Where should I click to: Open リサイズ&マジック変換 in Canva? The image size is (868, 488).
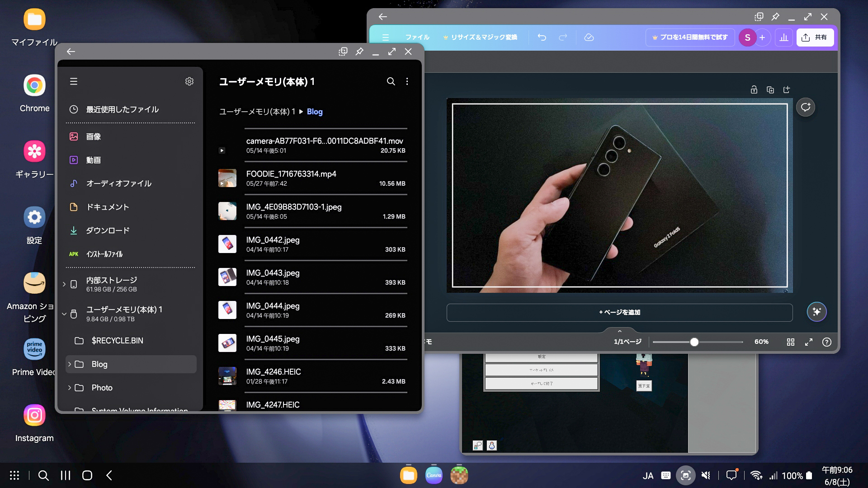tap(480, 38)
